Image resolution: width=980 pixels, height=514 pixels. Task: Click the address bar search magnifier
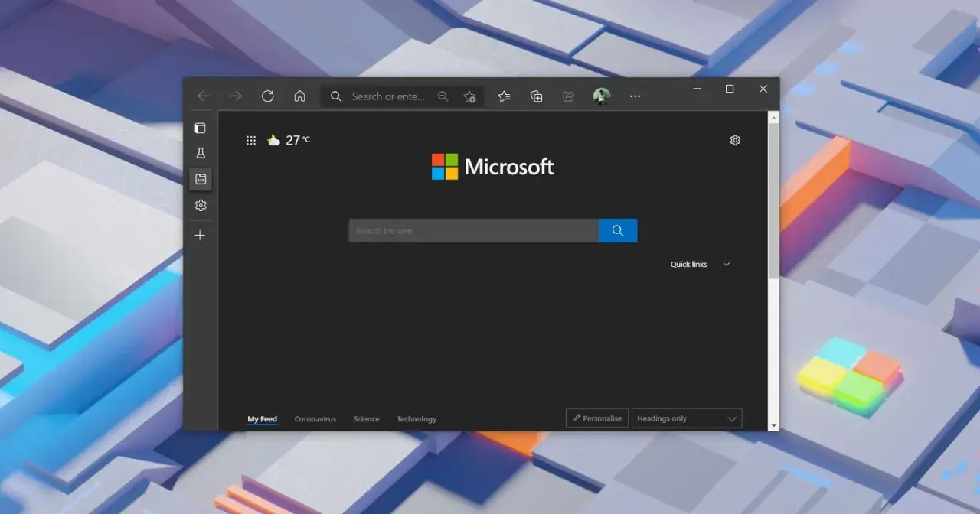click(x=335, y=96)
